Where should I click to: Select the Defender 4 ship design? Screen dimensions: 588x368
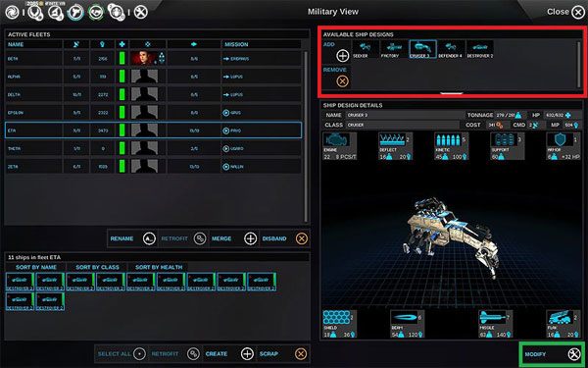point(451,49)
